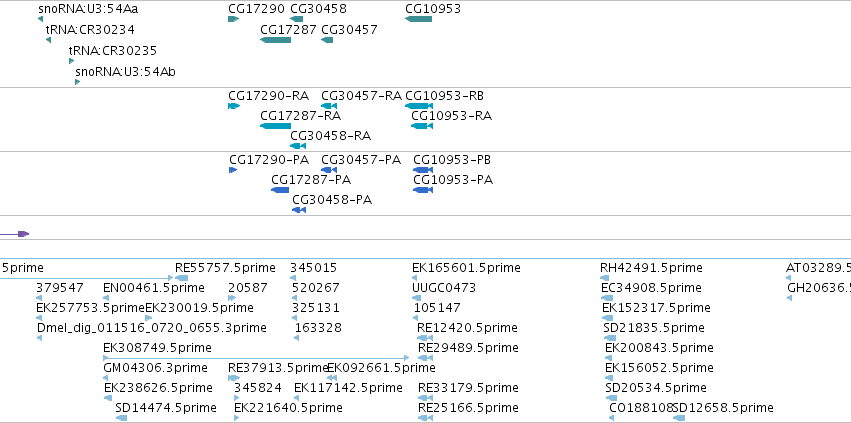851x423 pixels.
Task: Click the EK230019.5prime label
Action: pyautogui.click(x=200, y=308)
